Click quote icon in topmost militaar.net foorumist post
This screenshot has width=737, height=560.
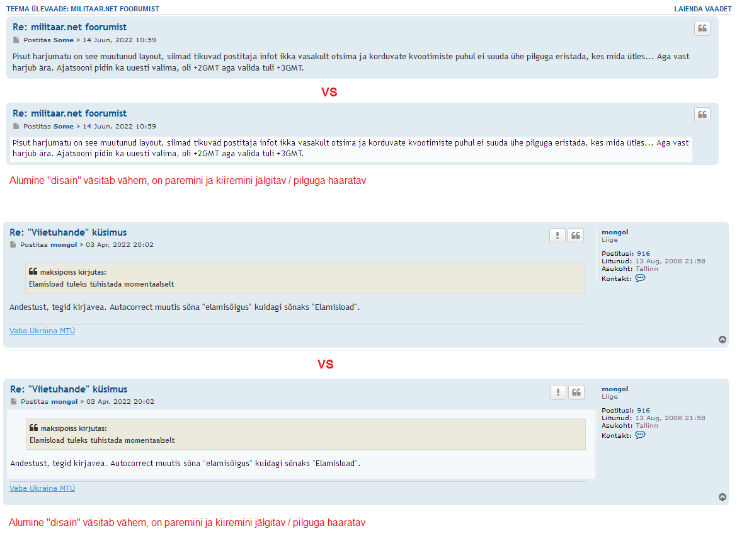pos(702,28)
